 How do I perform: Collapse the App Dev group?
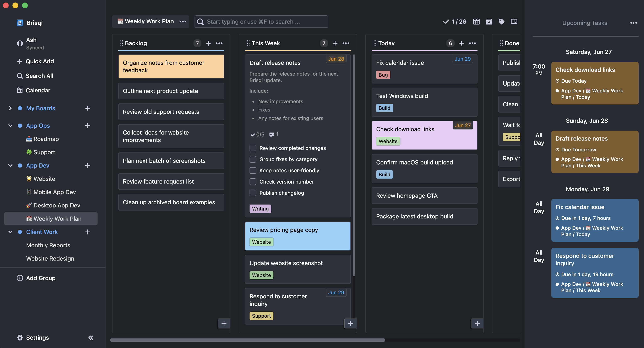pos(10,165)
